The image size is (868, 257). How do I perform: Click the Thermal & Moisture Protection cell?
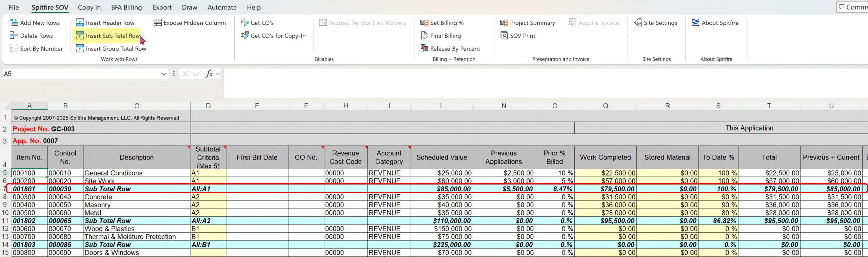pyautogui.click(x=137, y=237)
